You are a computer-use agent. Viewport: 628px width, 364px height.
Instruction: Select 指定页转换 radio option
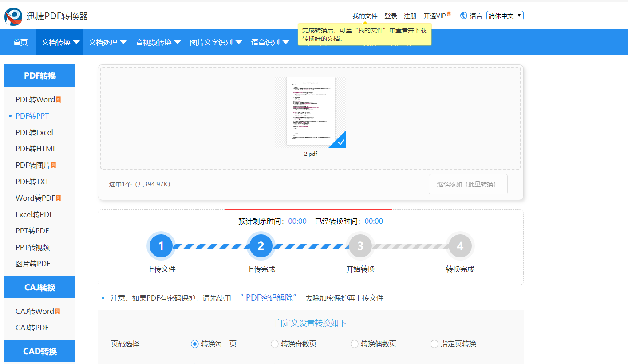(x=434, y=344)
